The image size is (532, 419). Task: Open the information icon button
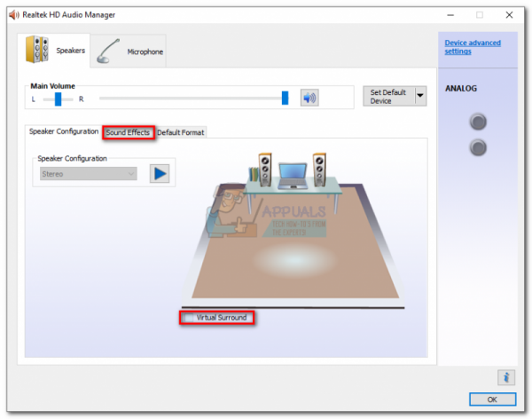(506, 377)
